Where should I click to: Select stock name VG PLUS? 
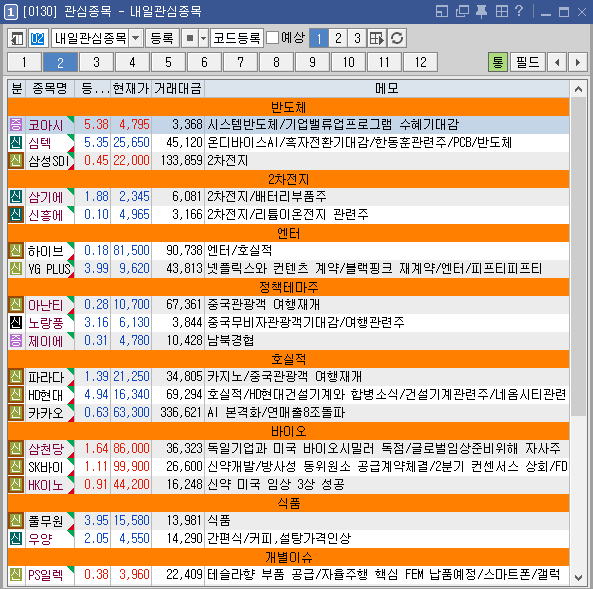(x=50, y=269)
